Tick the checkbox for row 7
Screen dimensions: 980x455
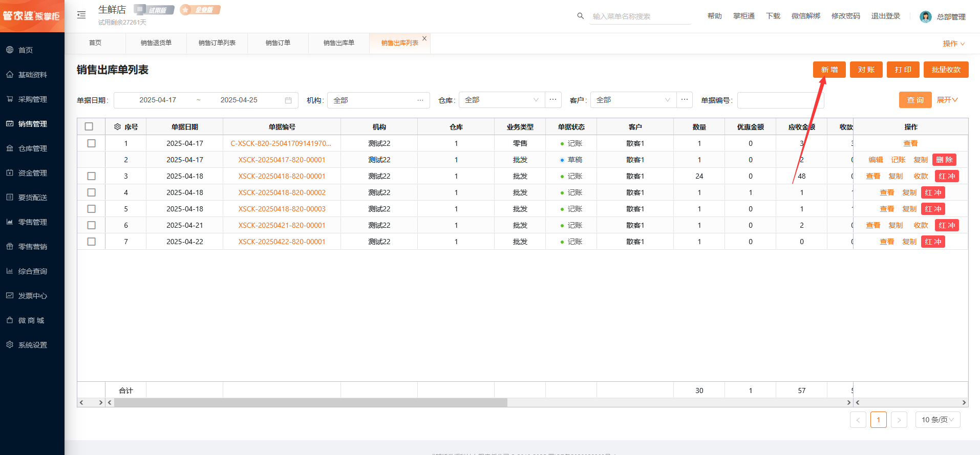91,242
